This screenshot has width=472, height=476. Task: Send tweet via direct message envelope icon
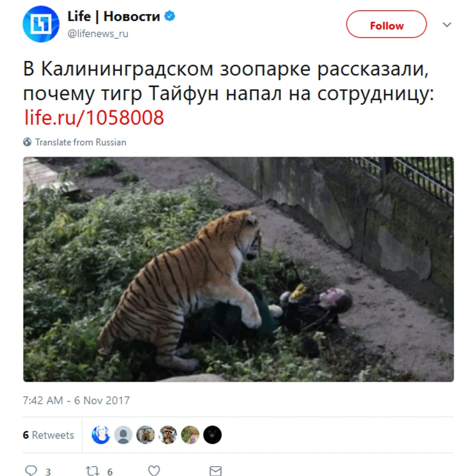[216, 471]
